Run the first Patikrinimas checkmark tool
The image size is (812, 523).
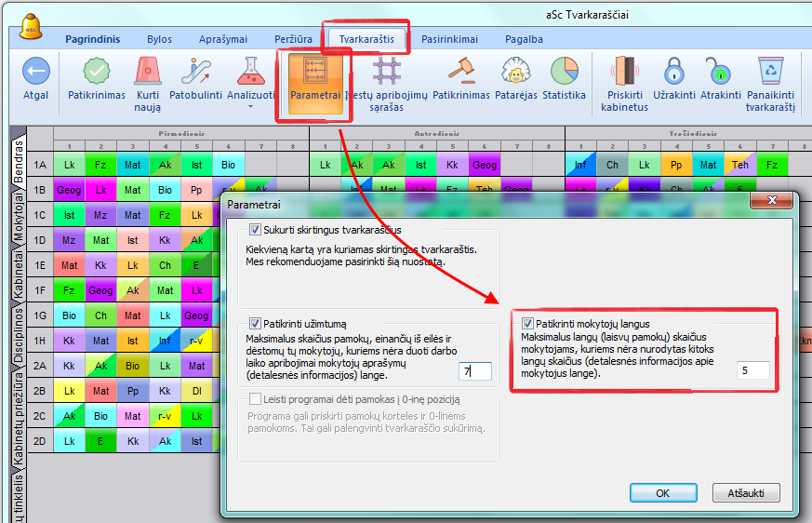tap(97, 72)
